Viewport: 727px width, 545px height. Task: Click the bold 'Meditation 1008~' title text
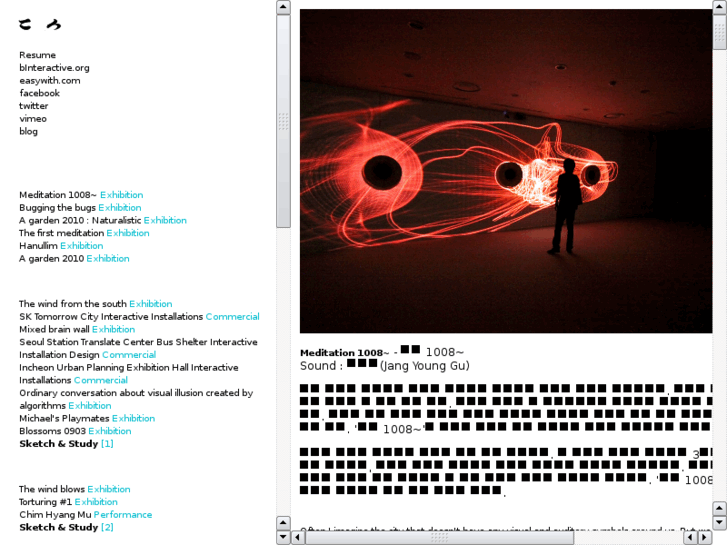tap(344, 353)
